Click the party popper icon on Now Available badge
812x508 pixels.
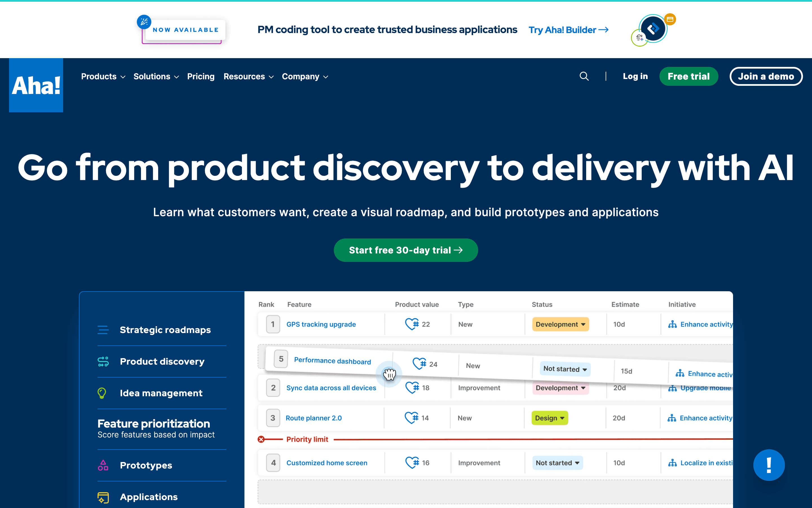(144, 22)
